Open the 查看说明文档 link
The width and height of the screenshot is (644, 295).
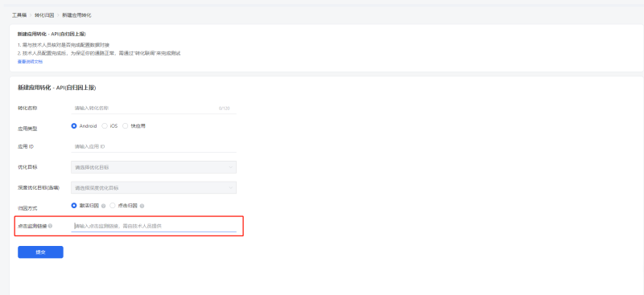(30, 62)
